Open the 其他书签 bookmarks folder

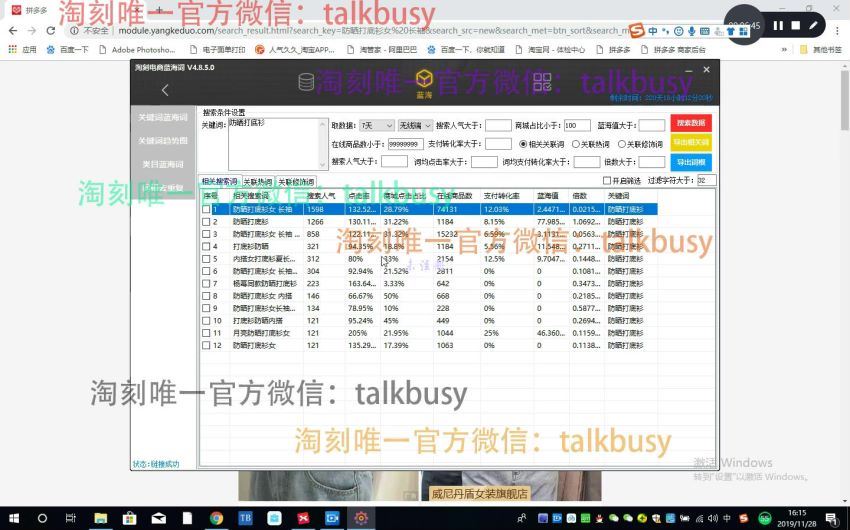tap(821, 50)
